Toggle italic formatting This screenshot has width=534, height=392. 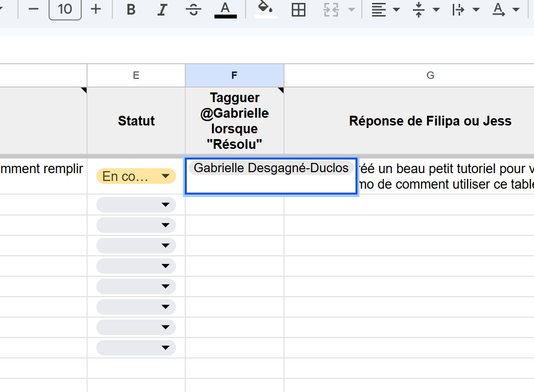(x=163, y=10)
